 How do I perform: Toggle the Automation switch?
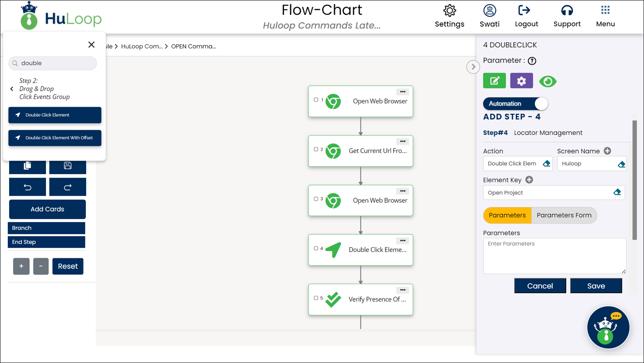[x=516, y=104]
